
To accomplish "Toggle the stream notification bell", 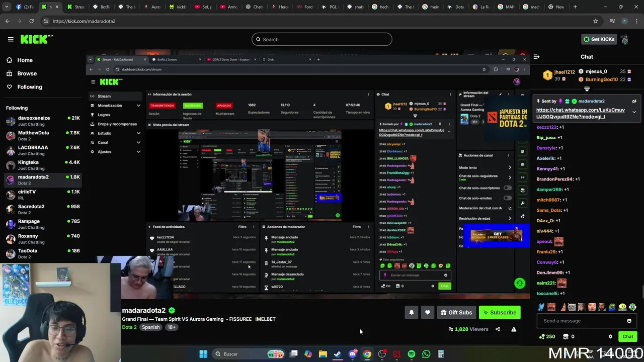I will pyautogui.click(x=411, y=312).
